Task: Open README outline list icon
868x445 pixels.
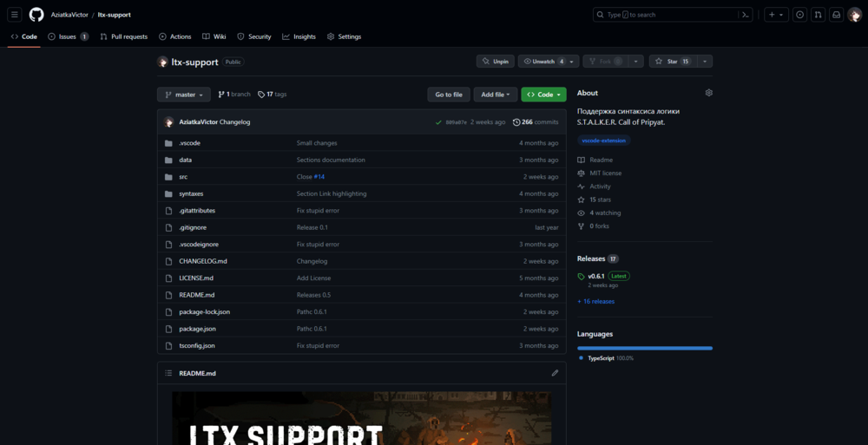Action: click(x=168, y=373)
